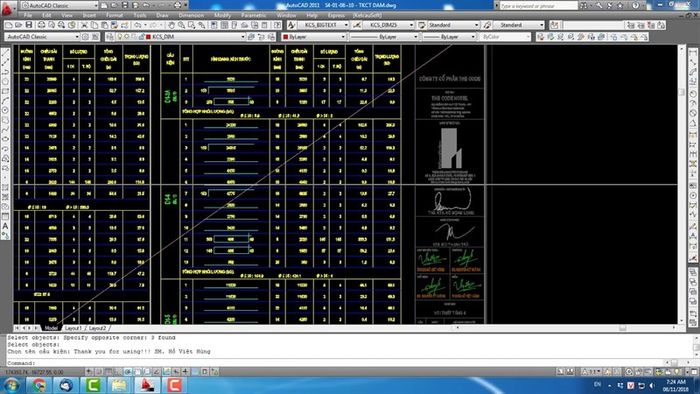Open Windows Start button
700x394 pixels.
11,385
